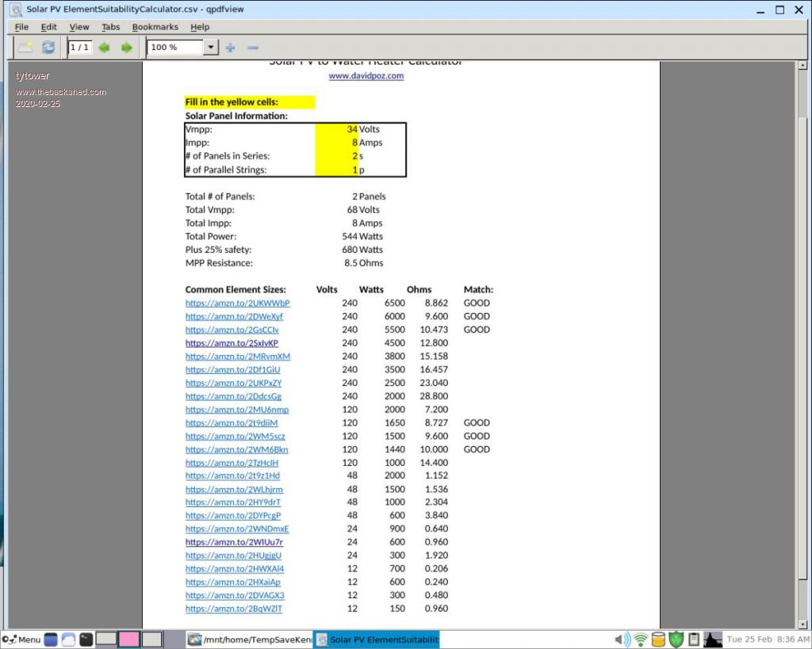Screen dimensions: 812x649
Task: Open the Menu button on the taskbar
Action: 22,639
